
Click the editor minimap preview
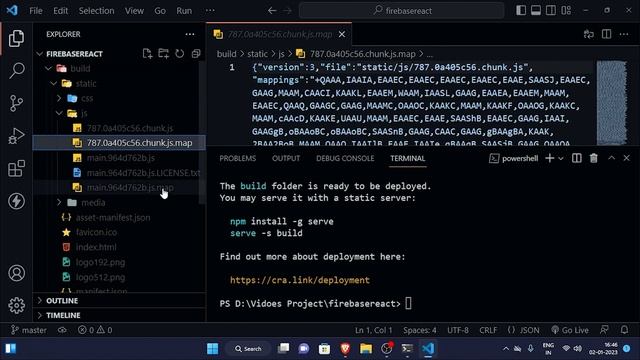point(612,102)
